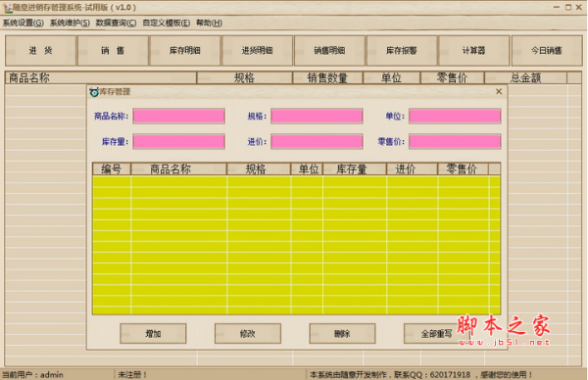The height and width of the screenshot is (380, 588).
Task: Minimize the main application window
Action: [557, 7]
